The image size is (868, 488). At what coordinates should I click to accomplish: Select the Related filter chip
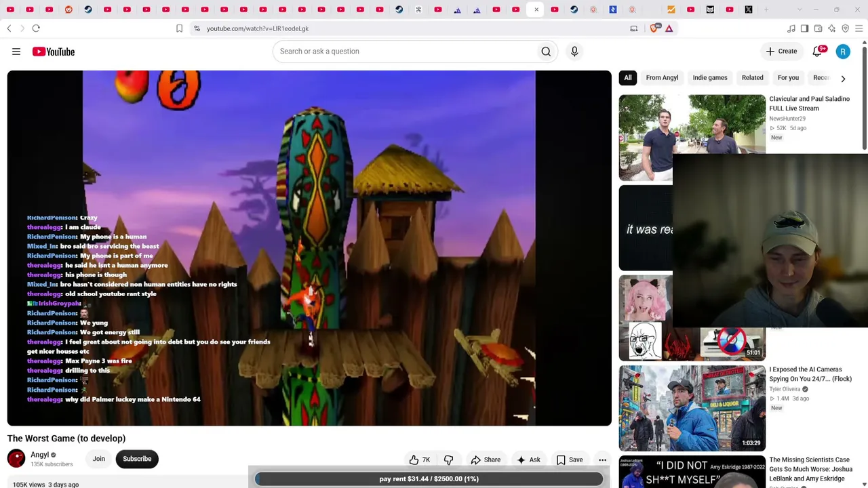click(x=752, y=78)
